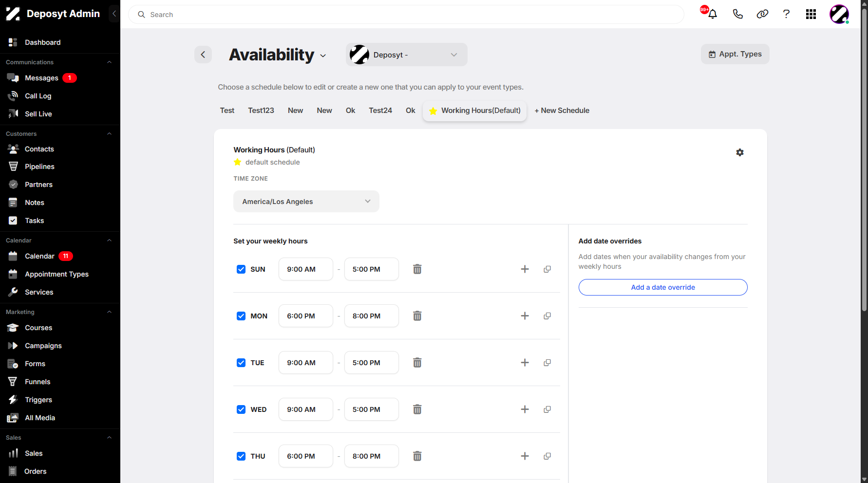Click the page vertical scrollbar

864,161
